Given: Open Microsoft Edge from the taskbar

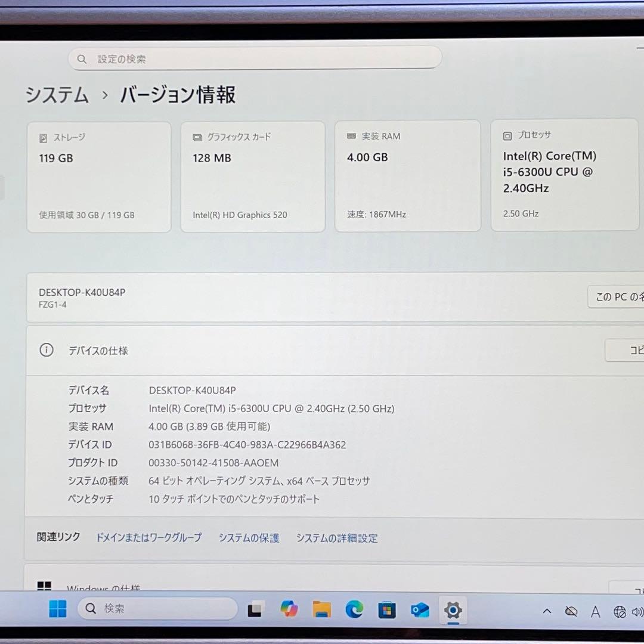Looking at the screenshot, I should click(355, 610).
